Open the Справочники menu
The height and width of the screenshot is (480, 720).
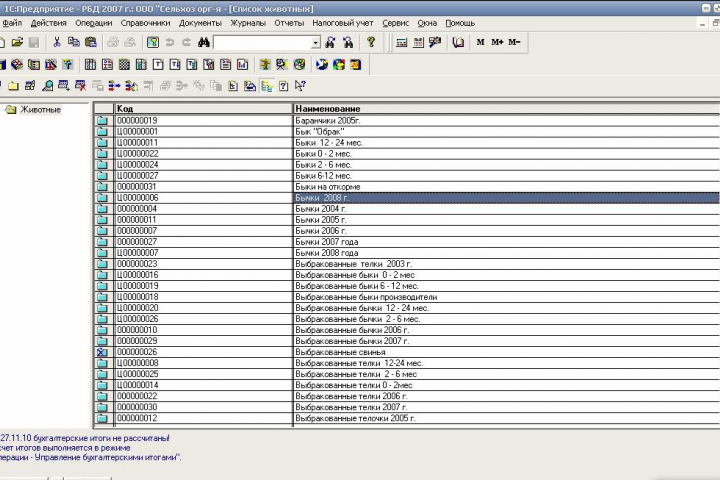145,23
